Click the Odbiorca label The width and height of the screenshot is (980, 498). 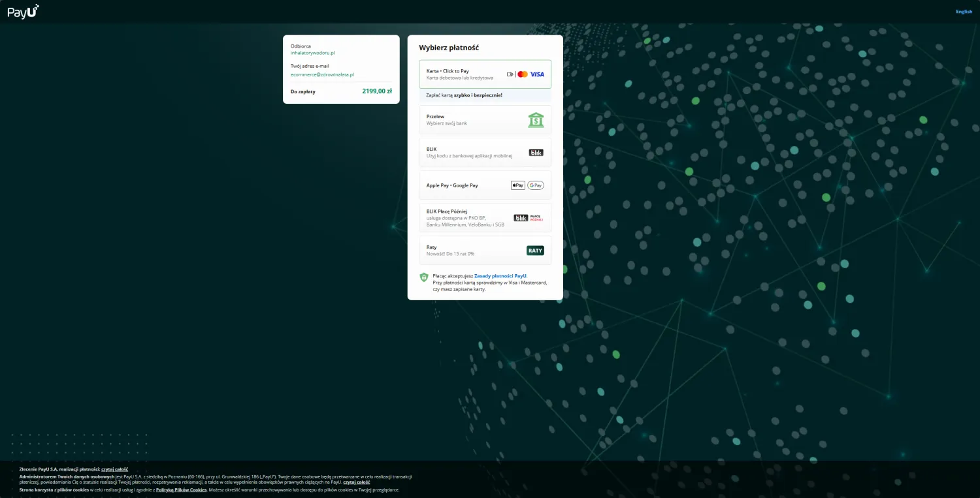[301, 46]
